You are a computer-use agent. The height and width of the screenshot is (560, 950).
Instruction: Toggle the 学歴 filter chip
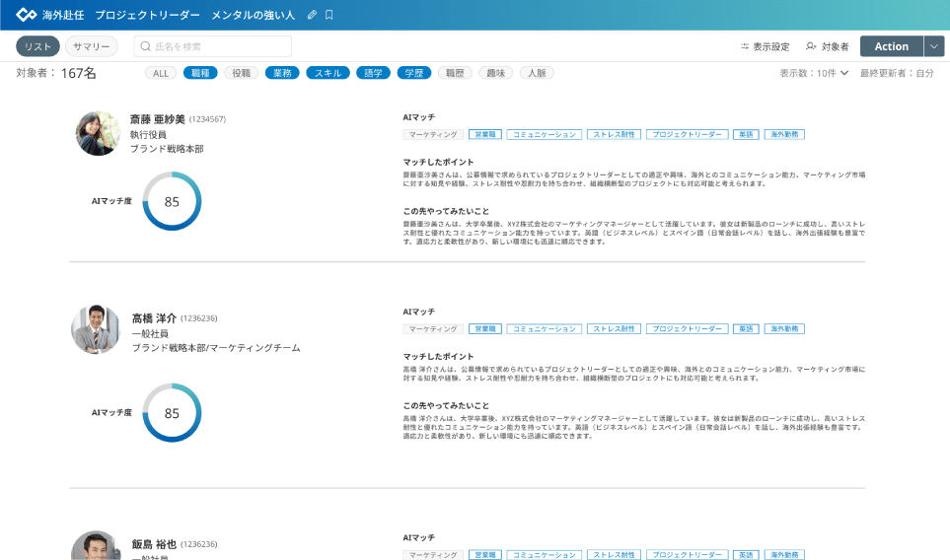click(414, 73)
